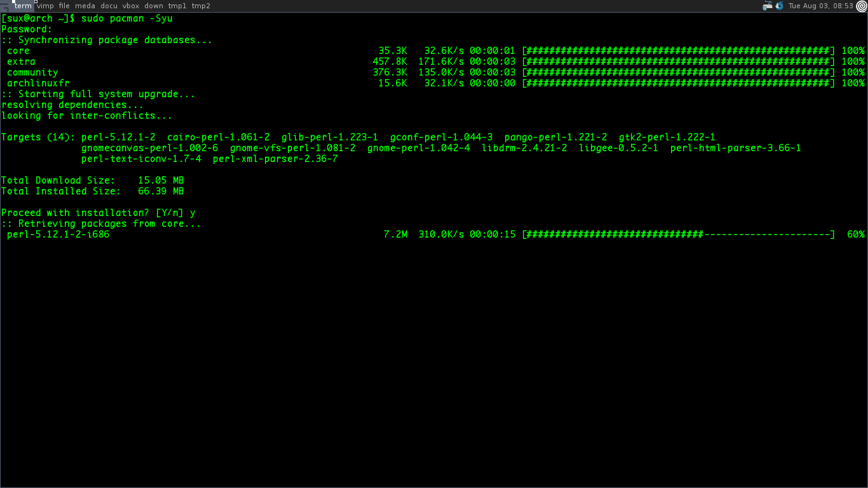
Task: Click ':: Synchronizing package databases...' line
Action: tap(107, 40)
